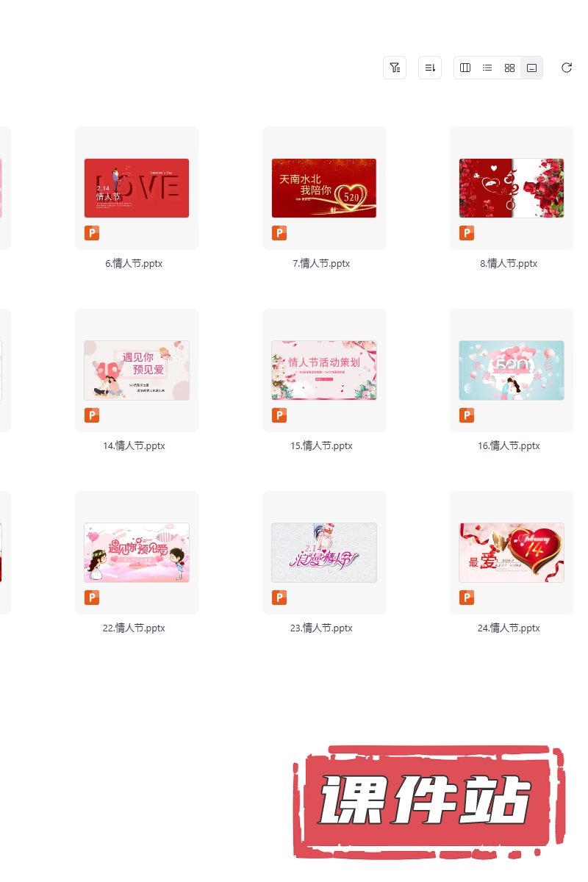Switch to column view layout

(x=465, y=68)
